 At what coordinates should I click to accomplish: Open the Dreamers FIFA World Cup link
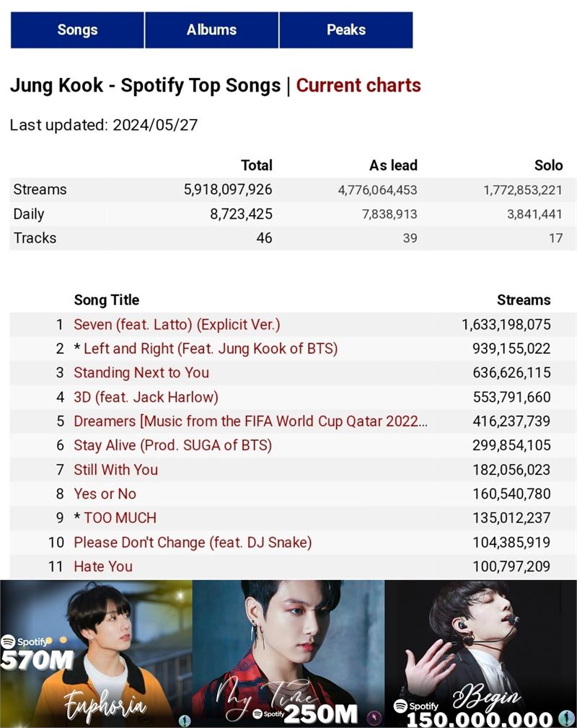pos(251,421)
